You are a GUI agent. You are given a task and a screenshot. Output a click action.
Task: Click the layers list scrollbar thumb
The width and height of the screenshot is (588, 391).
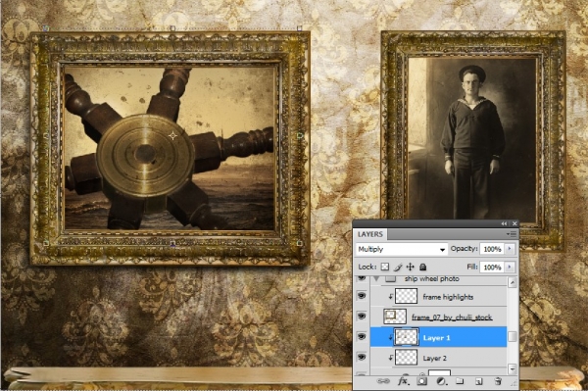coord(513,337)
